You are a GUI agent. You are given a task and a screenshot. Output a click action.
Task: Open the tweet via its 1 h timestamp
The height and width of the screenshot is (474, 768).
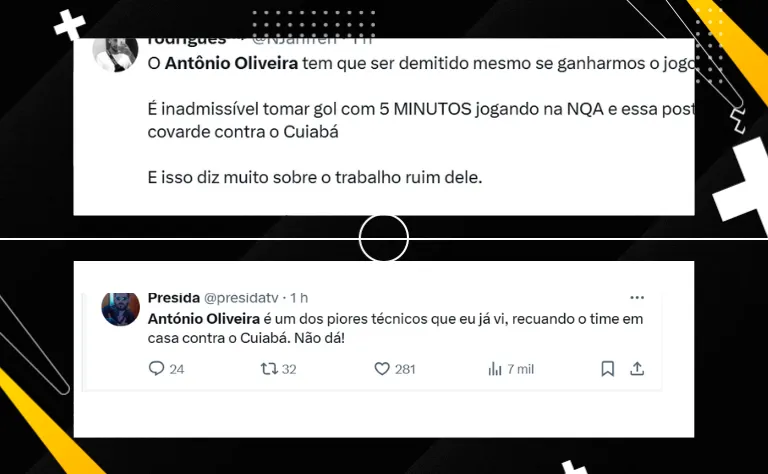(299, 298)
